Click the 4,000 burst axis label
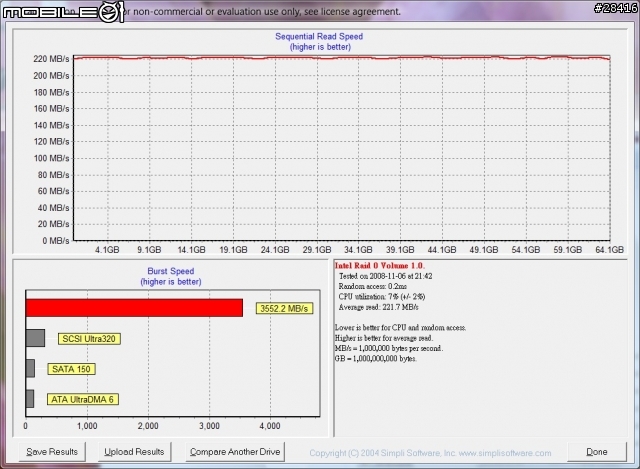The image size is (640, 469). click(x=270, y=426)
